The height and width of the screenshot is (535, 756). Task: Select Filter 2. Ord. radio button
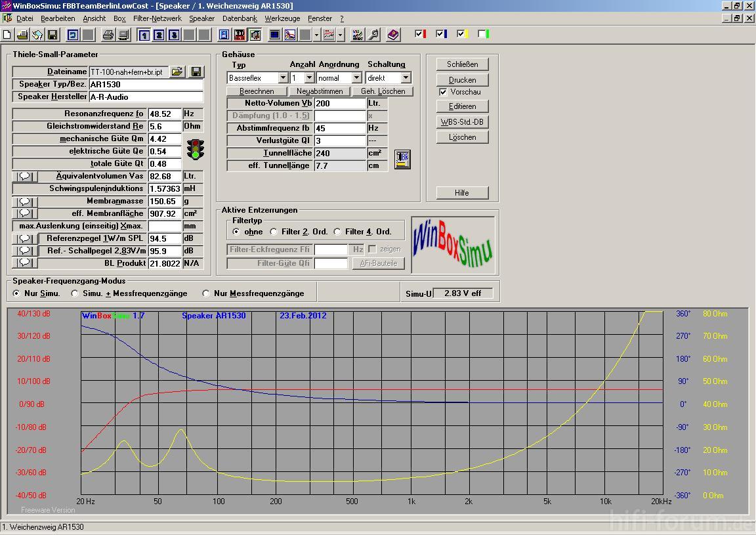pos(274,232)
